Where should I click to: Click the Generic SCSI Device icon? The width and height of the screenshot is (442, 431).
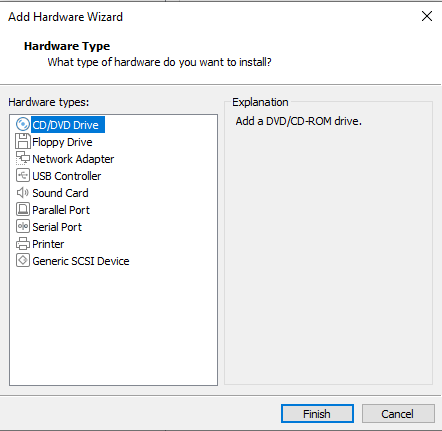coord(23,260)
